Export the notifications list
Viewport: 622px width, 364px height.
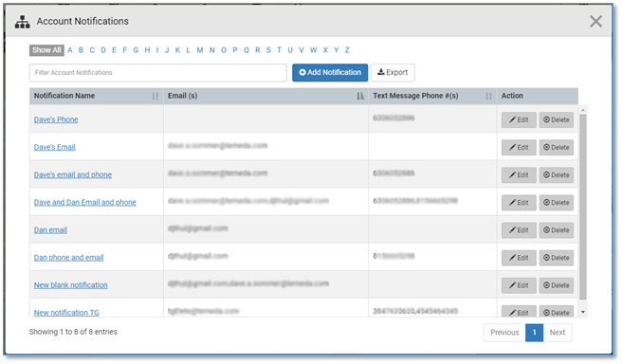coord(393,73)
